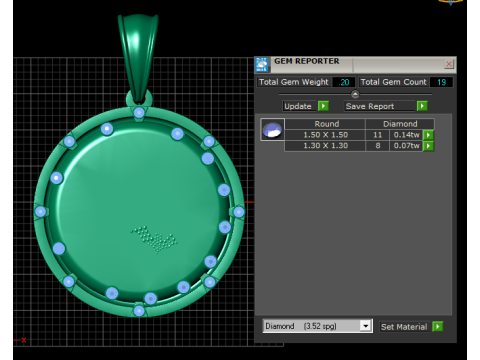Collapse panel using the small round handle
The height and width of the screenshot is (360, 480).
[355, 94]
